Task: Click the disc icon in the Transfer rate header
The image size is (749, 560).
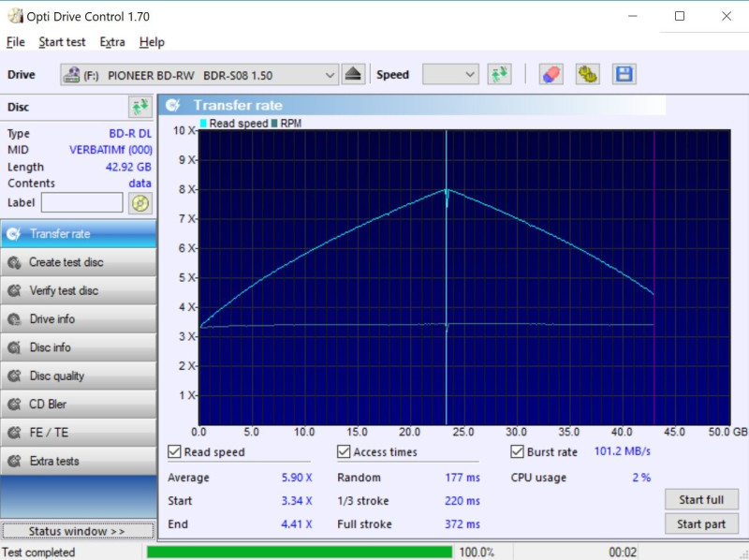Action: click(x=173, y=105)
